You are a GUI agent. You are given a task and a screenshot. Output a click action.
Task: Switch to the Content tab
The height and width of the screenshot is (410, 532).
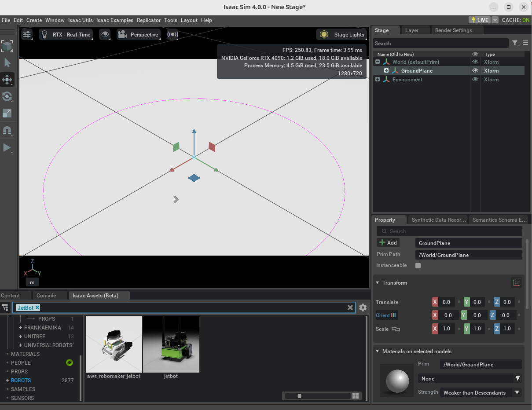[x=11, y=296]
